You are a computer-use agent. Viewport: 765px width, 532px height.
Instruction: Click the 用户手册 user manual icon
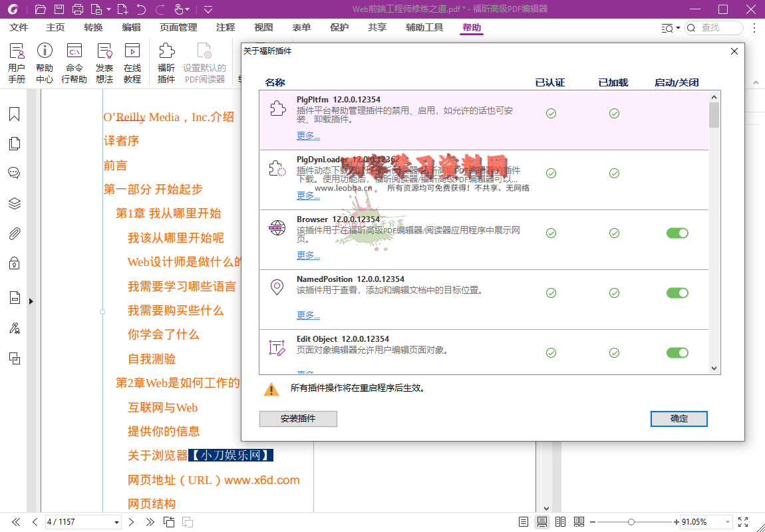(x=17, y=64)
